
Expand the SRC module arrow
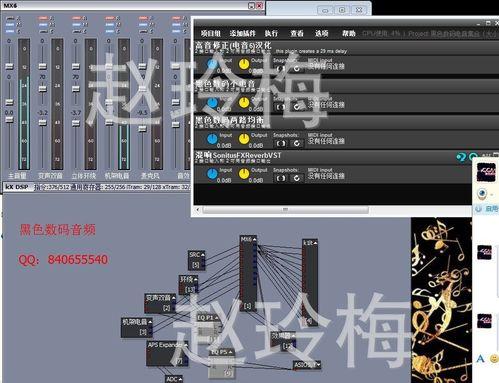pyautogui.click(x=203, y=255)
